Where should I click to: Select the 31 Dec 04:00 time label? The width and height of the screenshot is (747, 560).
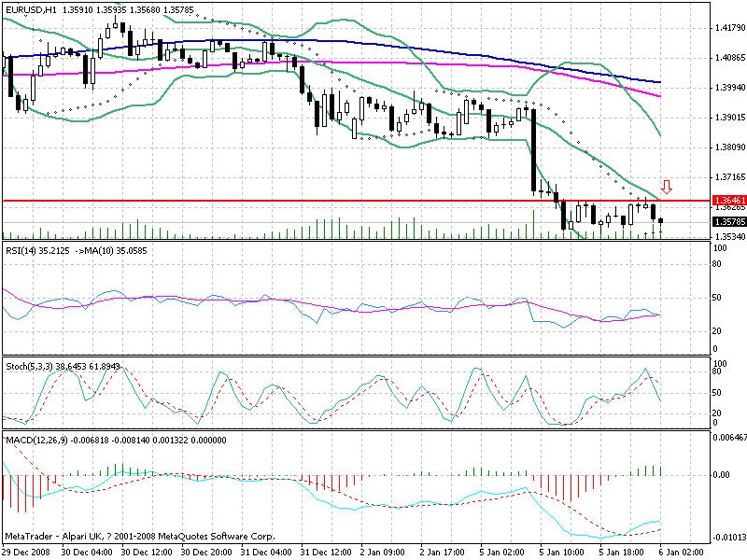[x=266, y=552]
